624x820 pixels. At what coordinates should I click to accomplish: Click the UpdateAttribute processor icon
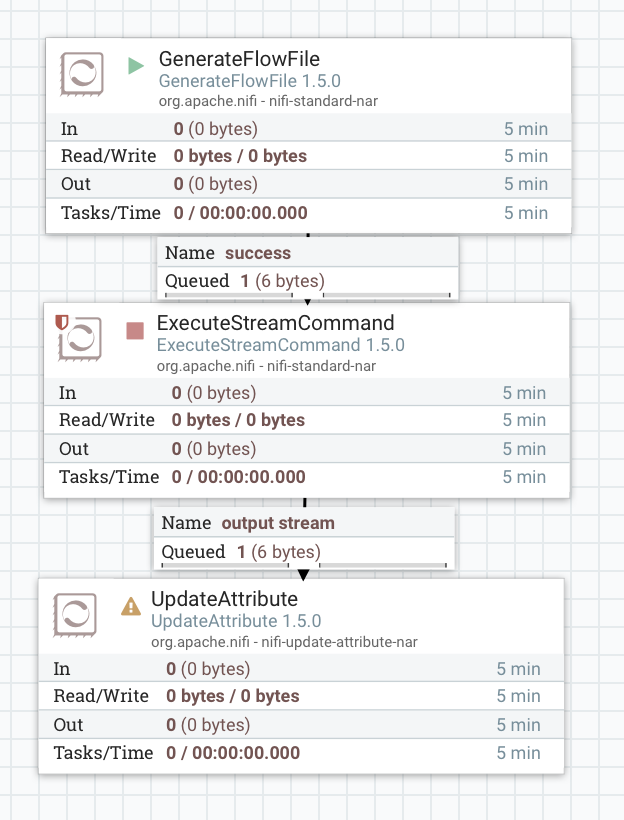click(x=74, y=615)
